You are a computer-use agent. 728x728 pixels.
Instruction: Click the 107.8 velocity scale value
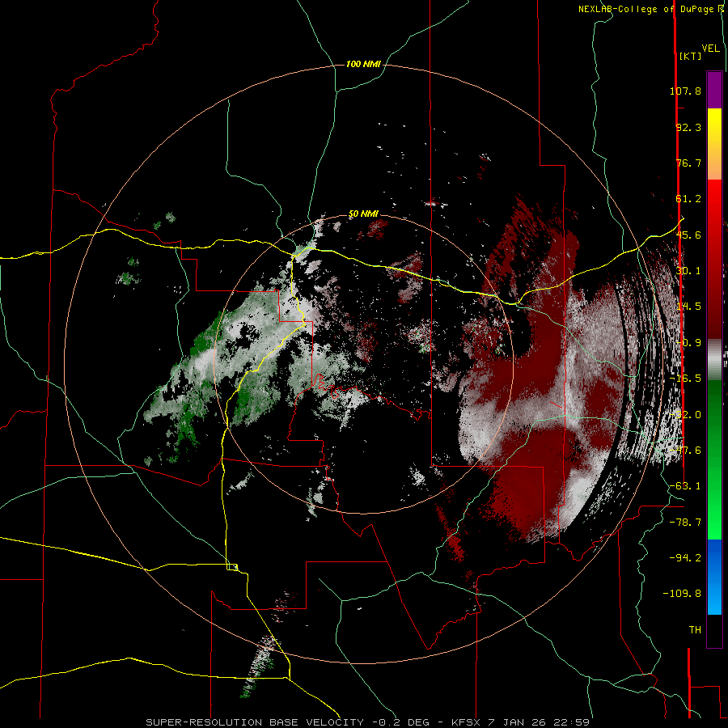tap(685, 91)
